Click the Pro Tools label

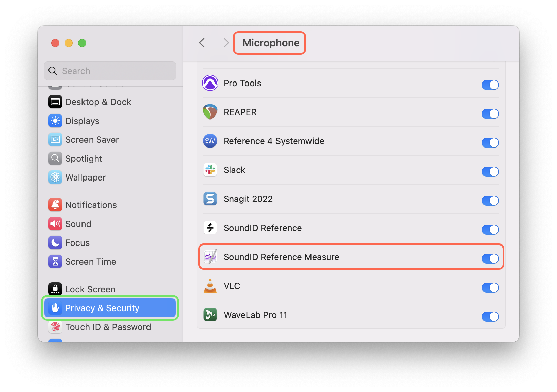tap(242, 83)
